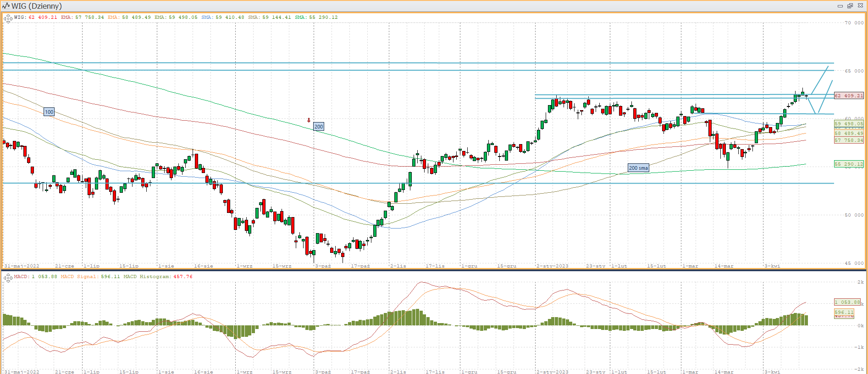Click the splitter between price and MACD panels
This screenshot has width=868, height=374.
coord(434,270)
